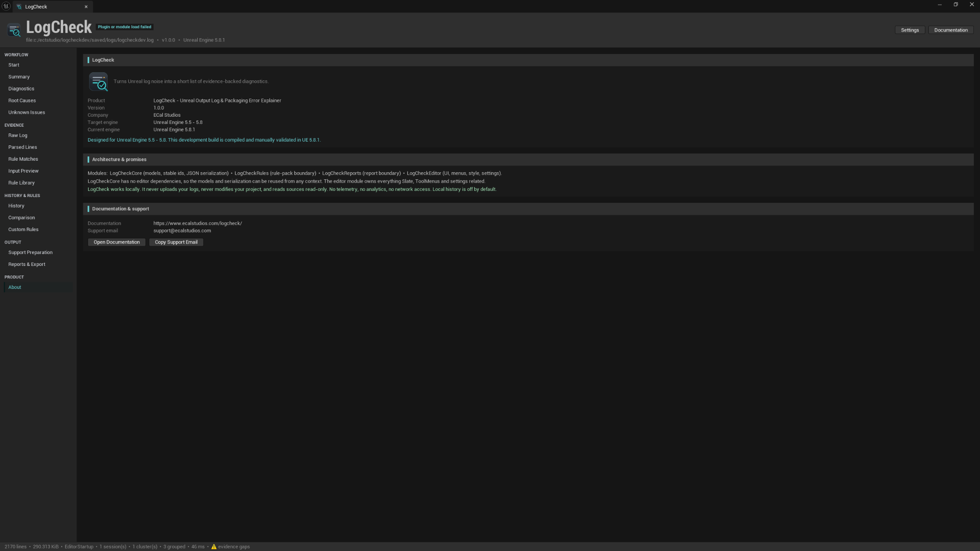The height and width of the screenshot is (551, 980).
Task: Click the LogCheck panel product icon
Action: (x=99, y=82)
